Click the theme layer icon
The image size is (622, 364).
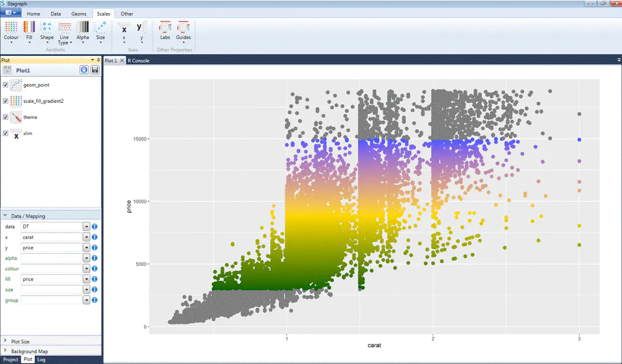pos(16,117)
